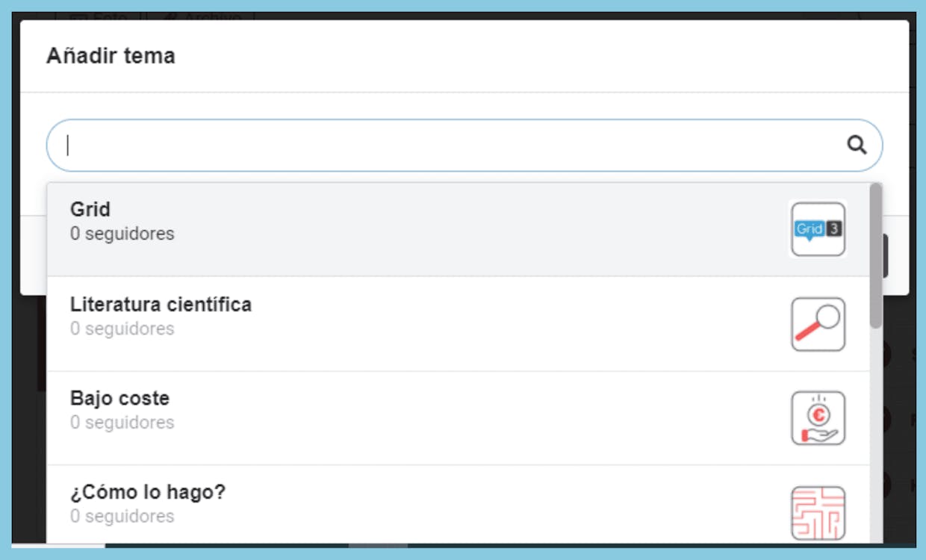
Task: Click the magnifying glass search icon
Action: [857, 145]
